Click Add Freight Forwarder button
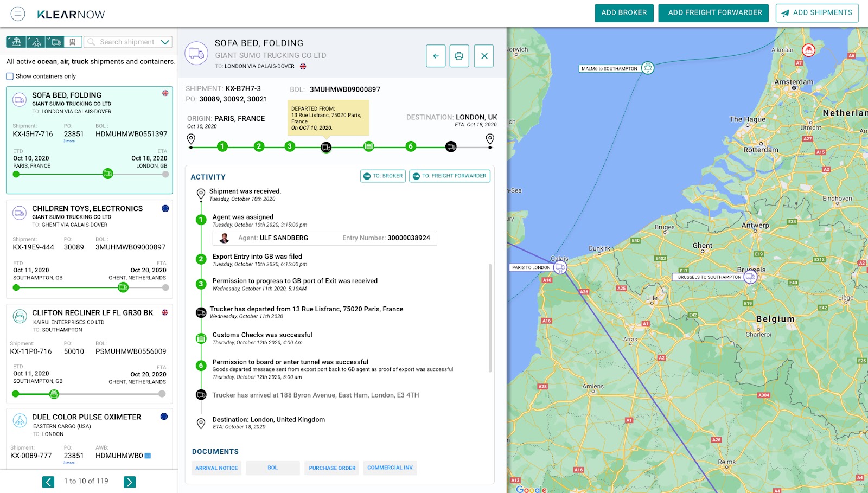Viewport: 868px width, 493px height. [x=713, y=13]
